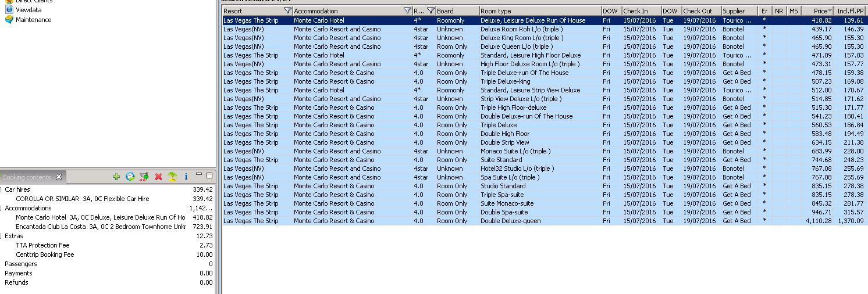Select the Double Deluxe-run Of The House row

545,116
